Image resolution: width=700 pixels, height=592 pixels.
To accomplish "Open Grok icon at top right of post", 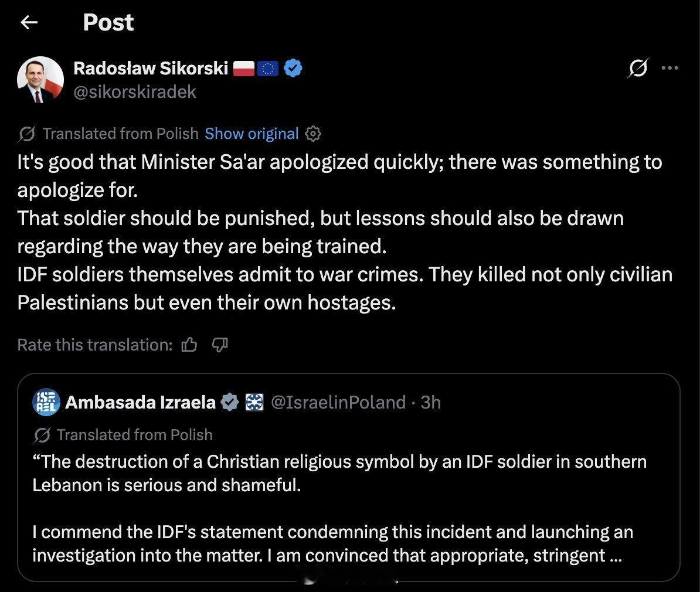I will pyautogui.click(x=636, y=69).
